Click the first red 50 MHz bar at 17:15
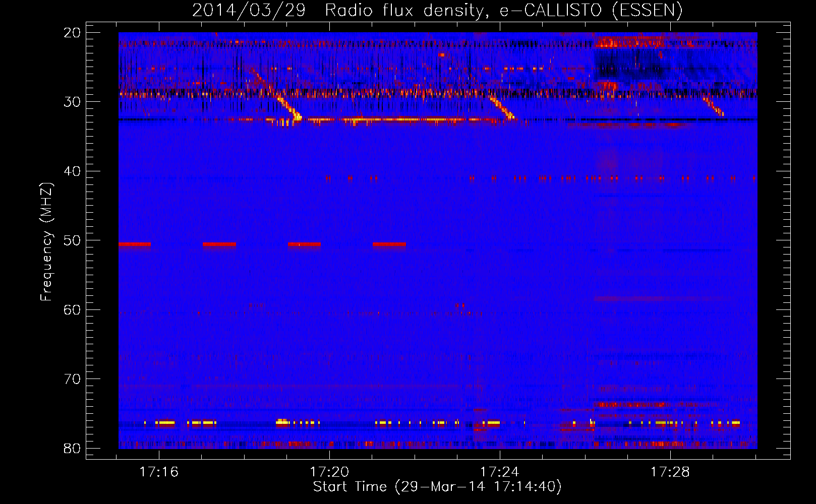Image resolution: width=816 pixels, height=504 pixels. (x=135, y=244)
